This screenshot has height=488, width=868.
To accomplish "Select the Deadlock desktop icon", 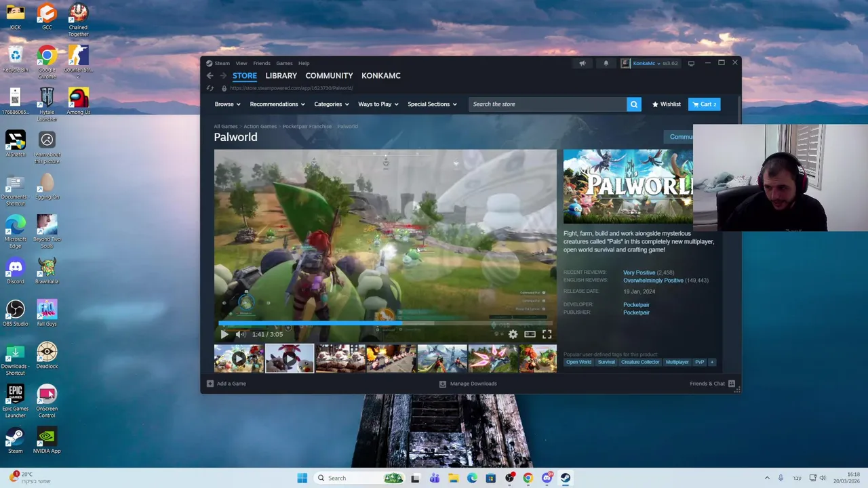I will click(x=47, y=355).
